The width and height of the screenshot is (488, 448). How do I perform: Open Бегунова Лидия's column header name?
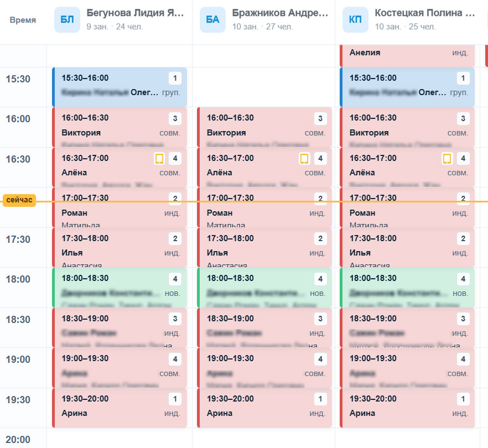point(135,13)
